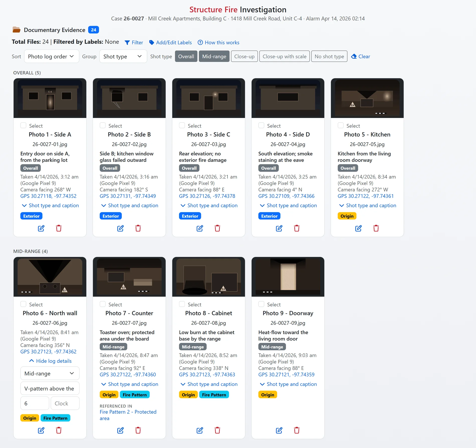476x448 pixels.
Task: Check the Select box on Photo 9 - Doorway
Action: (261, 304)
